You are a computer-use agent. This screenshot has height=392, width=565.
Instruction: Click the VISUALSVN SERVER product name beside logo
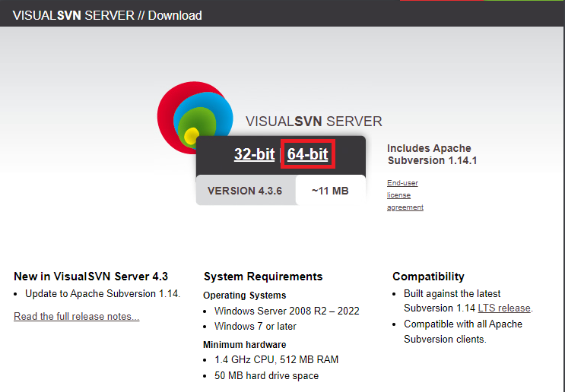(313, 122)
